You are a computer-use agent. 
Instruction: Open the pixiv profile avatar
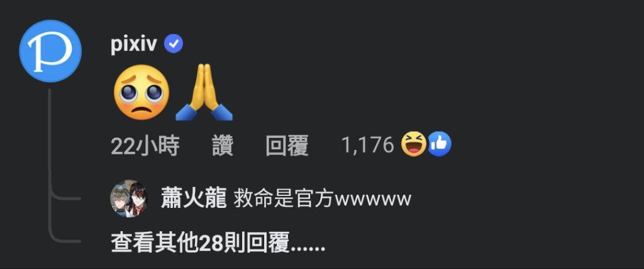pos(50,50)
